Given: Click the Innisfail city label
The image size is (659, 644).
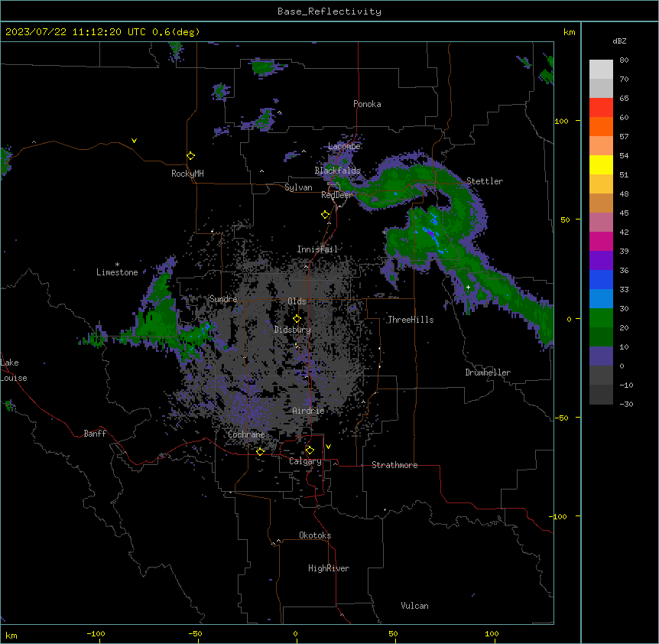Looking at the screenshot, I should [317, 249].
